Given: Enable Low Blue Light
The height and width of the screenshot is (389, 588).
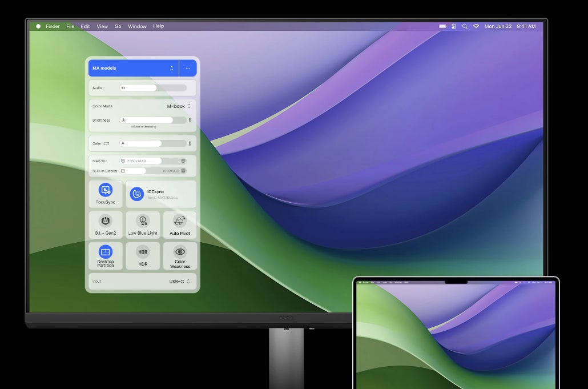Looking at the screenshot, I should tap(143, 224).
